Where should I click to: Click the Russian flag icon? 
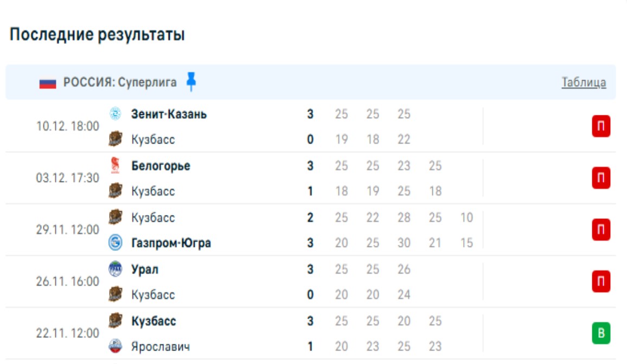[x=48, y=83]
